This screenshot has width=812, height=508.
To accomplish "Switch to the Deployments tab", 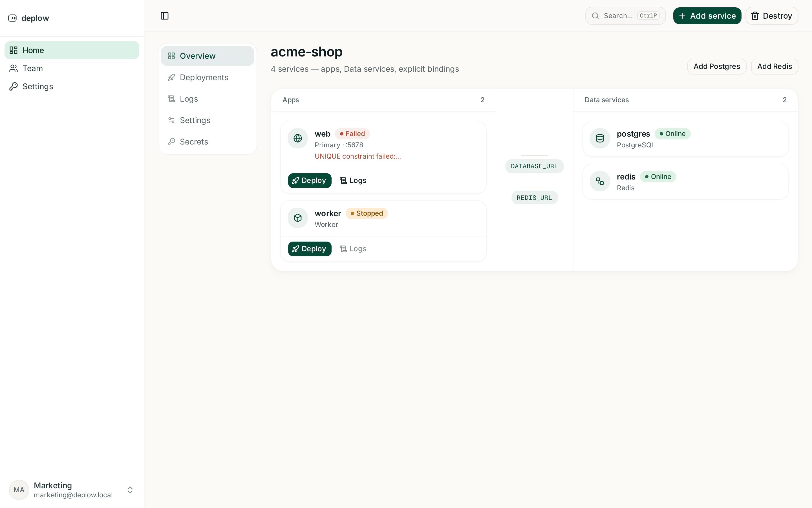I will [x=207, y=77].
